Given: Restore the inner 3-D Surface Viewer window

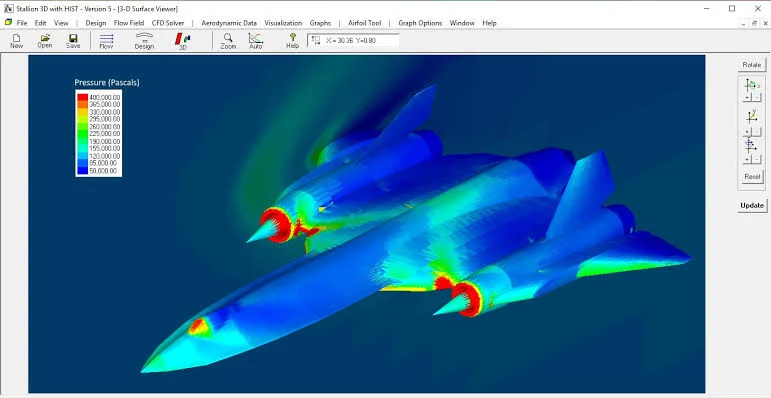Looking at the screenshot, I should tap(754, 23).
